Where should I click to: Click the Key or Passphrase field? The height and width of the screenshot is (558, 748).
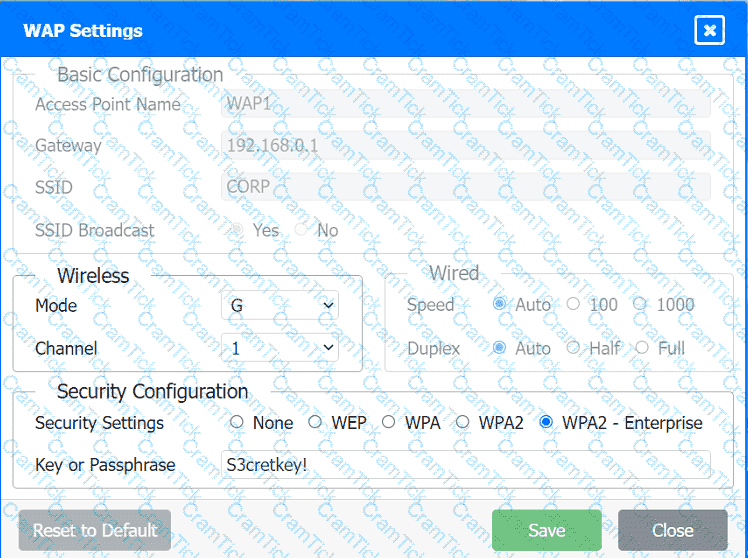click(x=465, y=465)
